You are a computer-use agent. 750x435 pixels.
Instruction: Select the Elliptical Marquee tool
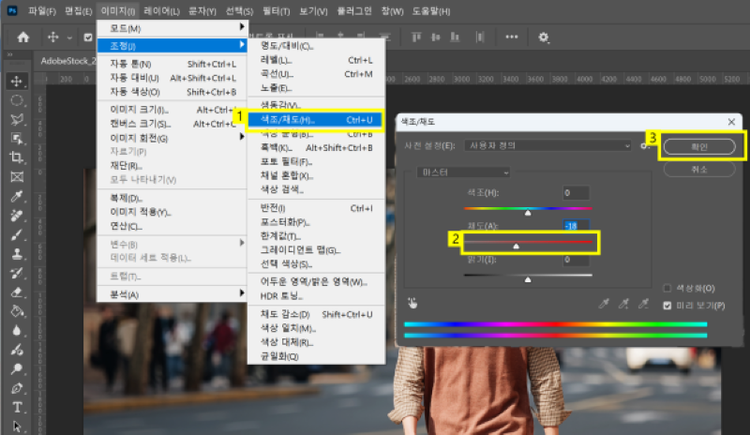[x=17, y=100]
